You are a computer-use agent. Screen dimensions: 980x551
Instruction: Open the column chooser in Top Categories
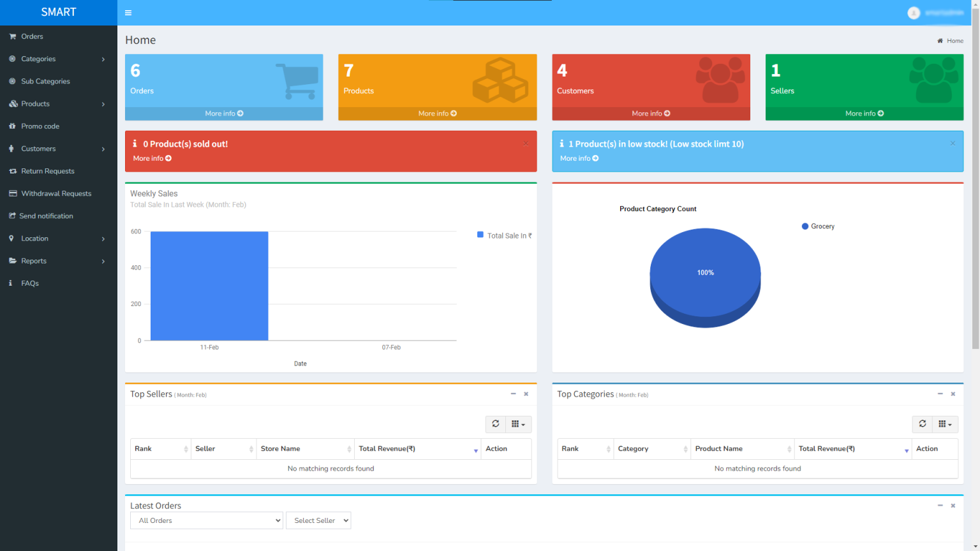945,424
